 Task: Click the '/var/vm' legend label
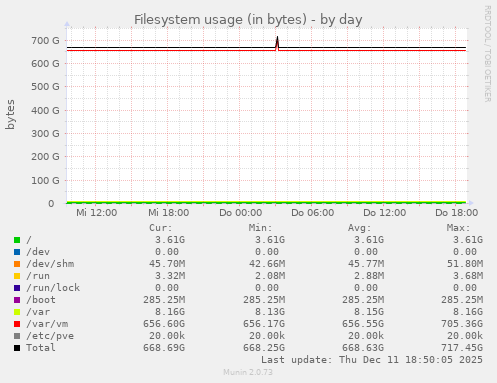tap(47, 324)
